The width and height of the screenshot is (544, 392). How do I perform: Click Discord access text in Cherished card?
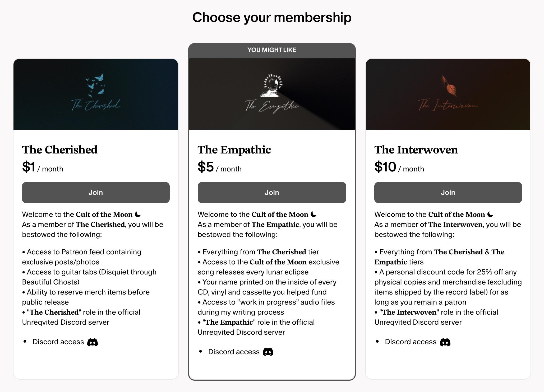58,342
